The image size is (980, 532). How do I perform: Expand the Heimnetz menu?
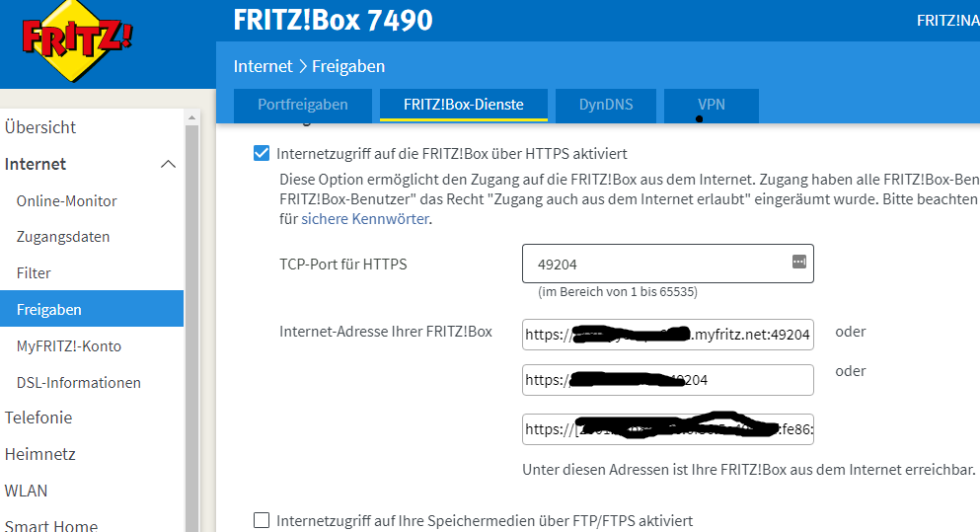pyautogui.click(x=40, y=454)
